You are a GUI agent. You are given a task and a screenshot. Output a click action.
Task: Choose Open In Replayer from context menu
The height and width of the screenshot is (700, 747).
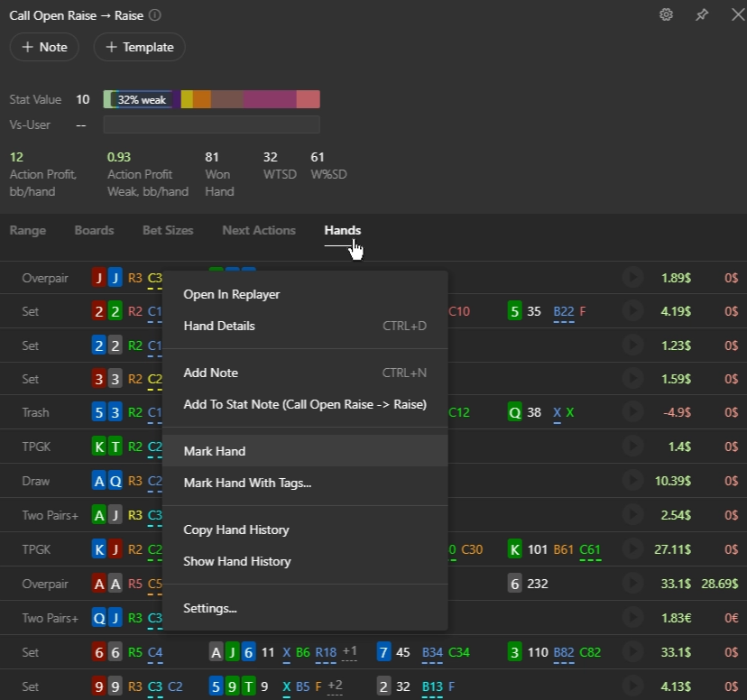(x=305, y=294)
